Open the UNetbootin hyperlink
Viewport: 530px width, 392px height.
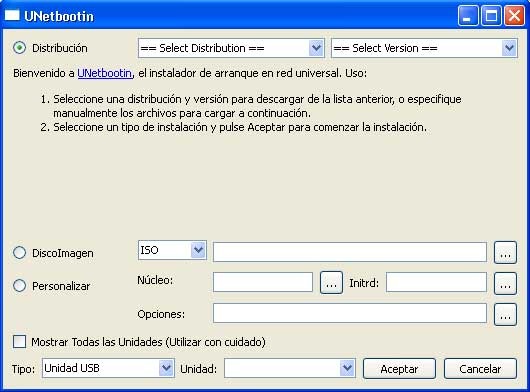pos(104,73)
